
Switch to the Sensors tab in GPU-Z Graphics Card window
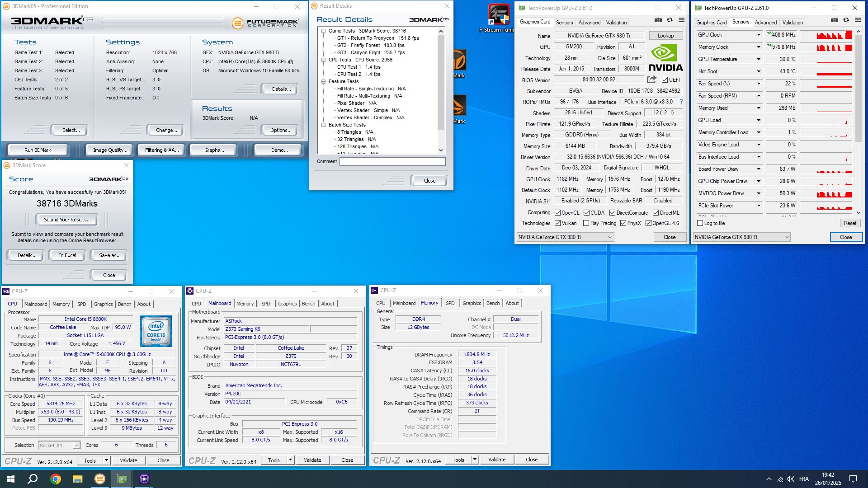[x=564, y=22]
